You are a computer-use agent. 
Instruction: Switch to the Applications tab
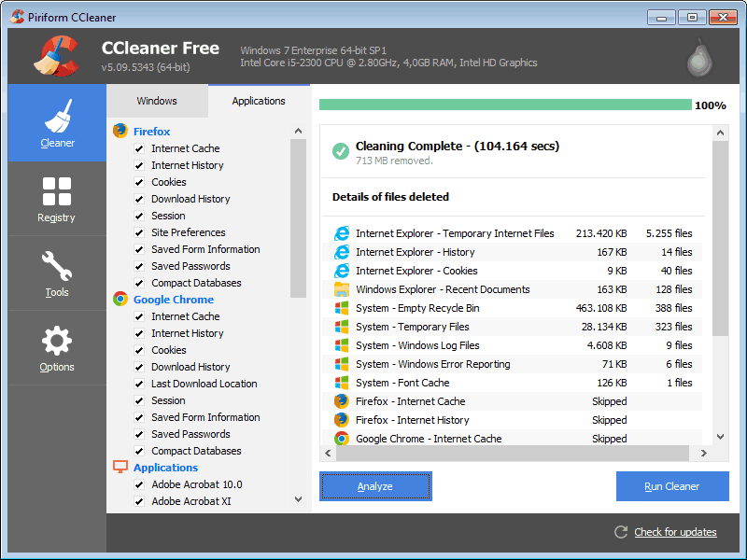tap(259, 101)
